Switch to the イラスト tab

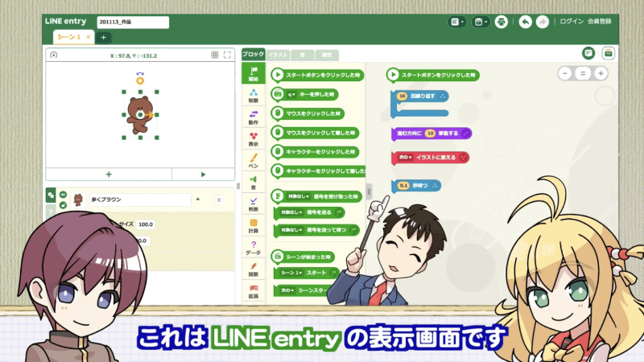click(278, 55)
